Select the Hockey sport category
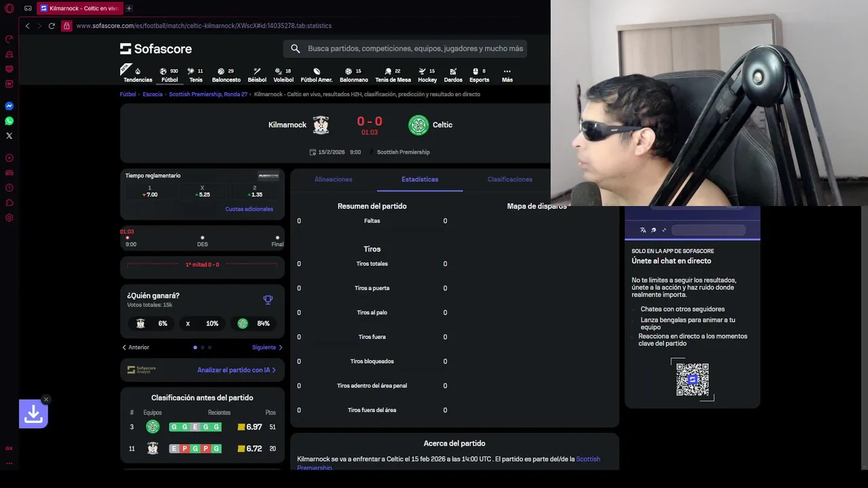This screenshot has height=488, width=868. coord(427,75)
